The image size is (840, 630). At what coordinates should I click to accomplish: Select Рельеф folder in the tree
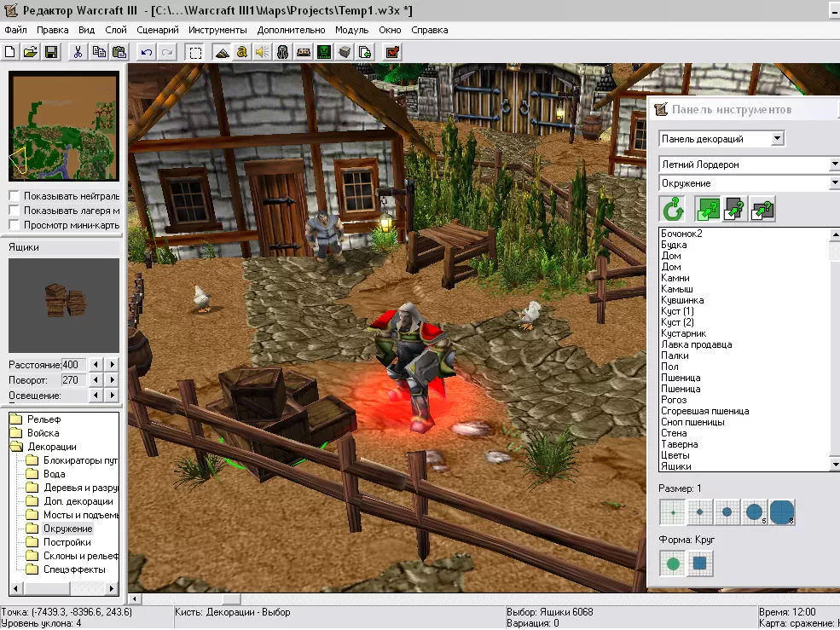(44, 419)
